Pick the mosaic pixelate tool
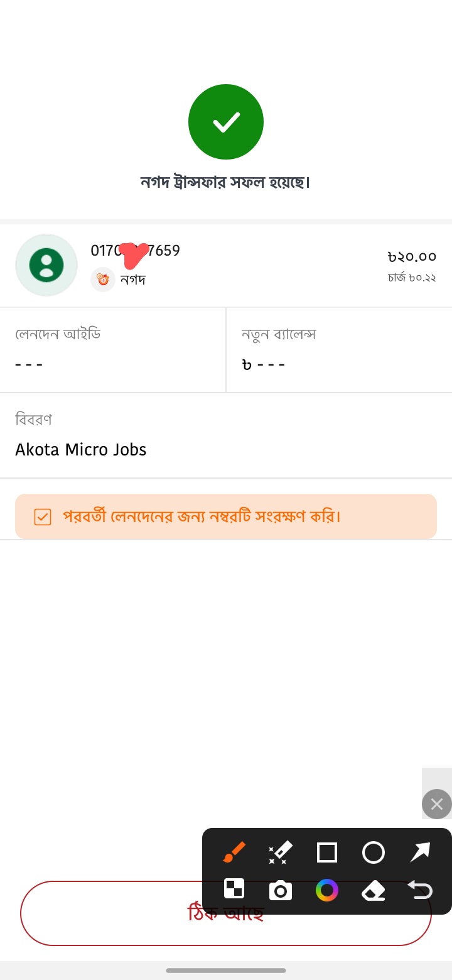This screenshot has width=452, height=980. 234,889
